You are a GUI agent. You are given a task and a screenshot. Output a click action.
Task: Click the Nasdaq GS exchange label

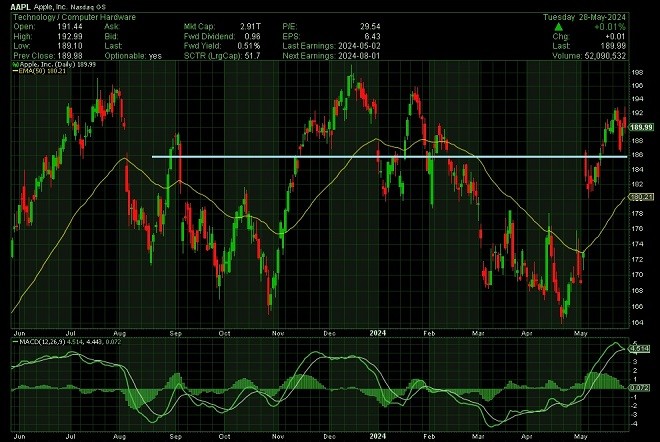pyautogui.click(x=88, y=7)
